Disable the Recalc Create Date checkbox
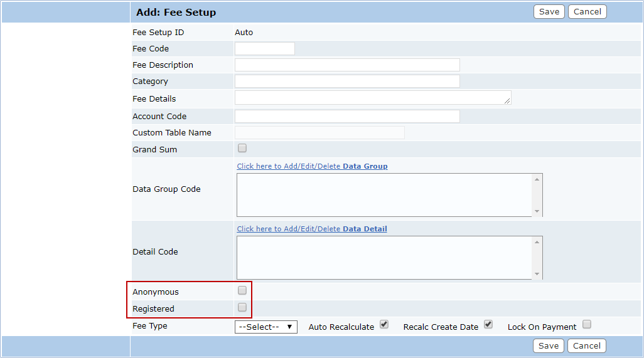644x358 pixels. click(x=488, y=325)
